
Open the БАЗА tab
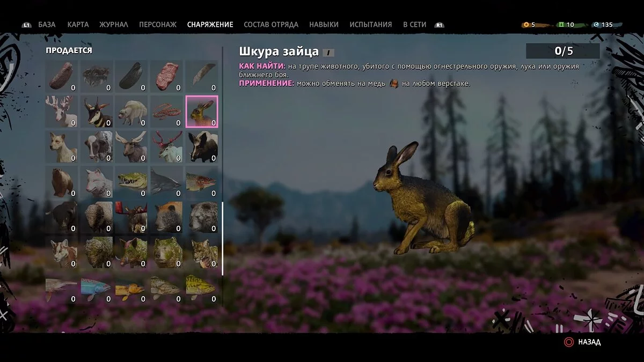(47, 25)
